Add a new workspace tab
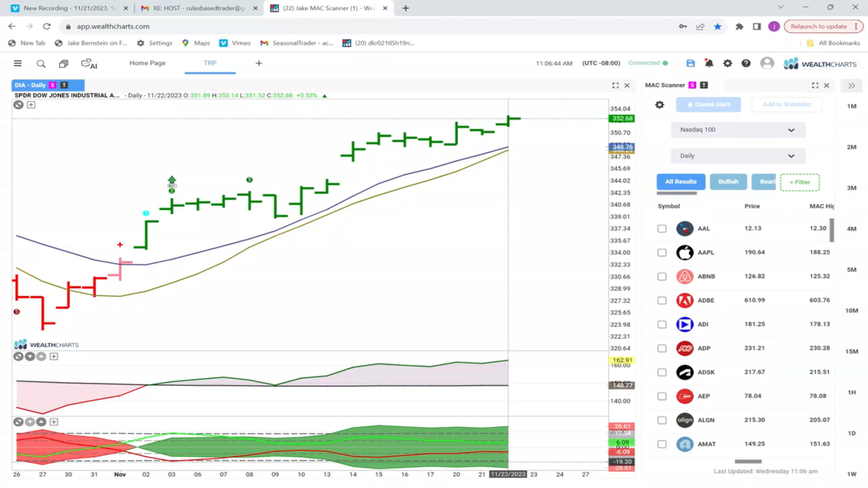The image size is (868, 488). point(259,63)
